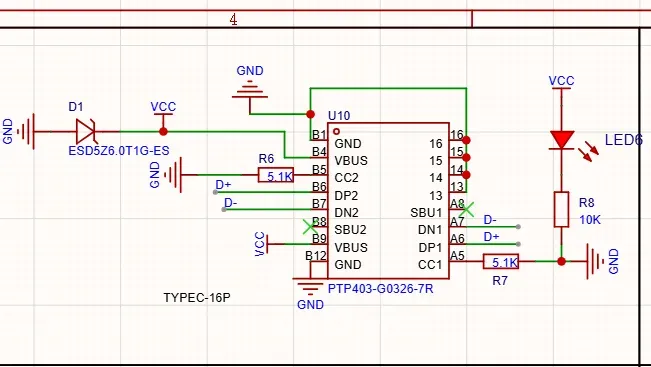This screenshot has width=651, height=367.
Task: Select the ESD5Z6.0T1G-ES part label
Action: tap(119, 150)
